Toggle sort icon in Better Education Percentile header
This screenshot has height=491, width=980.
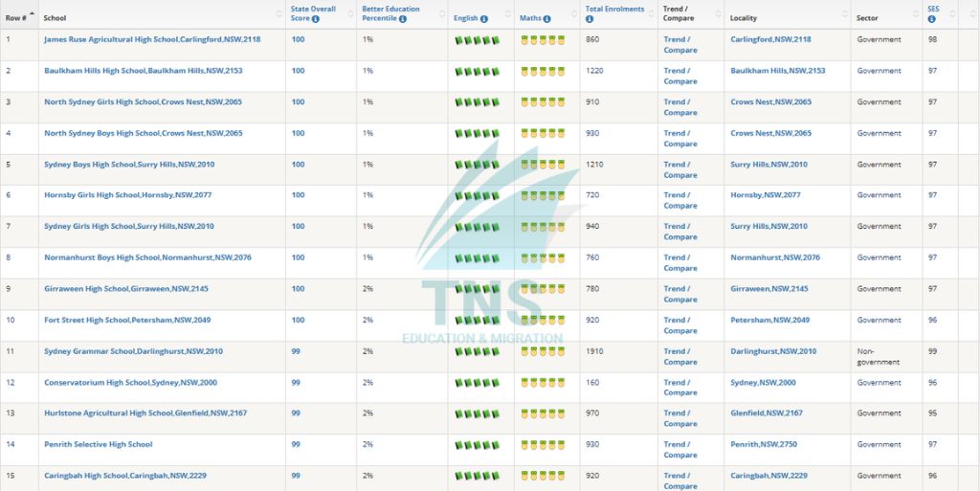point(442,13)
